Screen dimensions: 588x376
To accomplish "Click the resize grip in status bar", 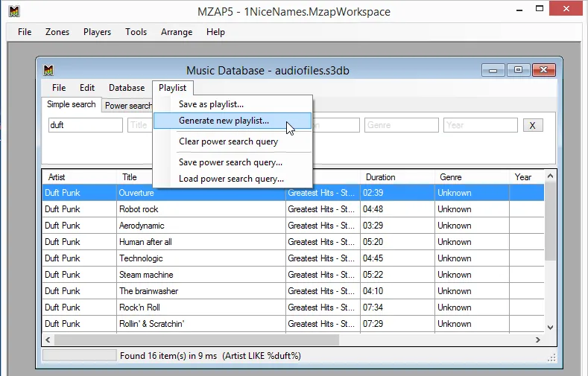I will (x=551, y=357).
